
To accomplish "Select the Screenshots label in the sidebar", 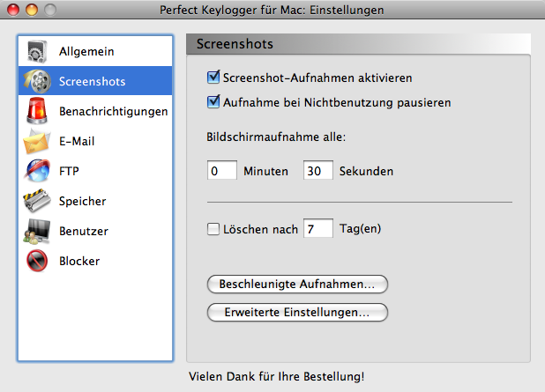I will [92, 81].
